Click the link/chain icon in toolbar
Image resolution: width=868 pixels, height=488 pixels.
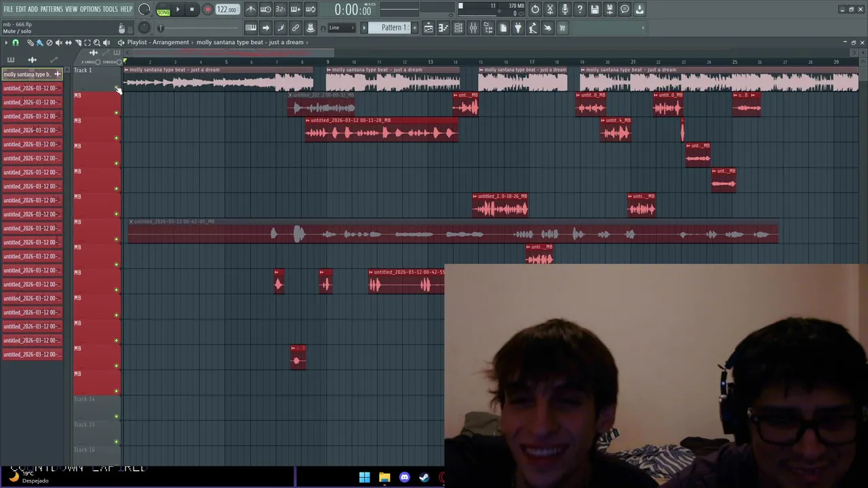296,28
